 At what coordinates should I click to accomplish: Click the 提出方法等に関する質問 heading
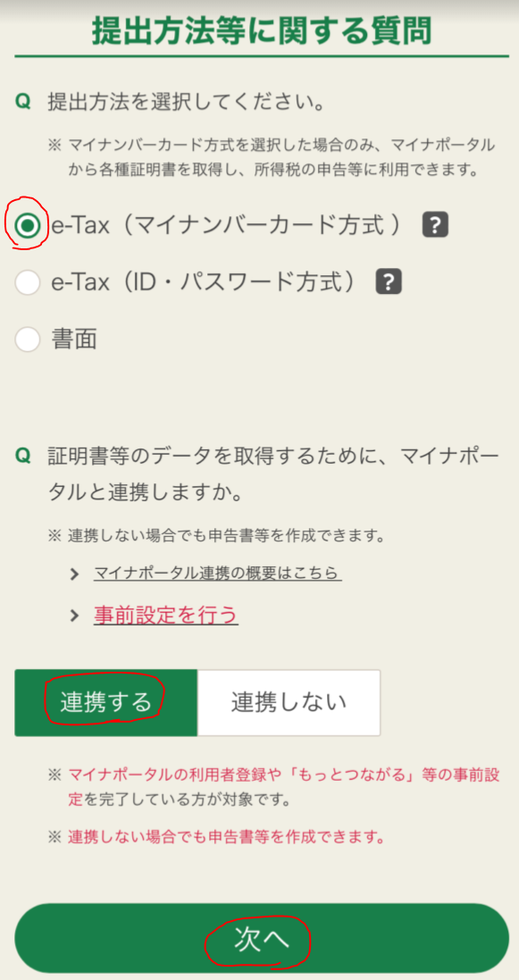[262, 30]
